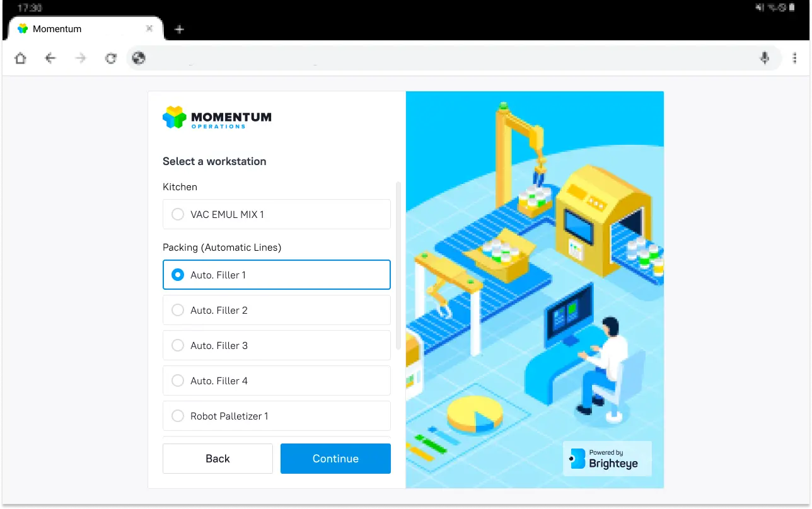Open a new tab with plus icon
The width and height of the screenshot is (812, 509).
click(179, 29)
